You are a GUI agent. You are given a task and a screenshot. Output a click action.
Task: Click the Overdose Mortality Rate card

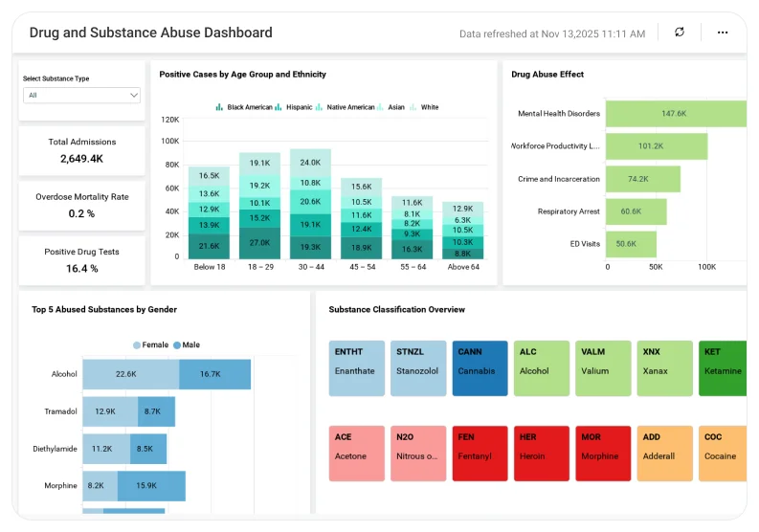tap(81, 206)
